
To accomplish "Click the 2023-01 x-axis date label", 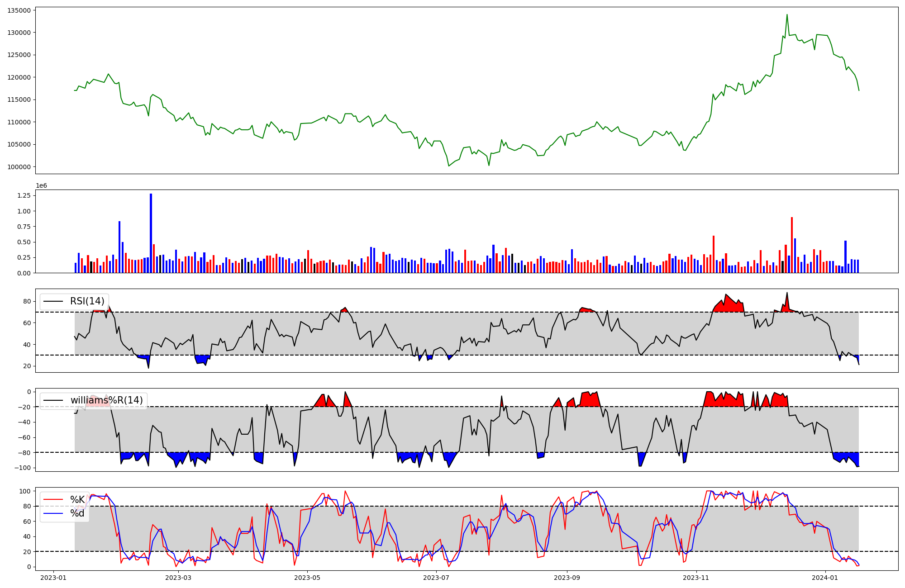I will point(53,578).
